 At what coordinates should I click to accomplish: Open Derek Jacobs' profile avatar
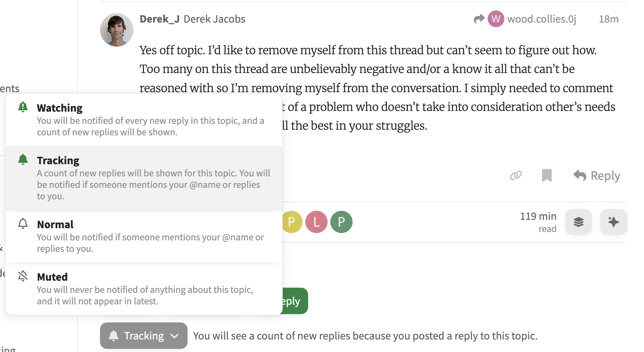tap(117, 30)
